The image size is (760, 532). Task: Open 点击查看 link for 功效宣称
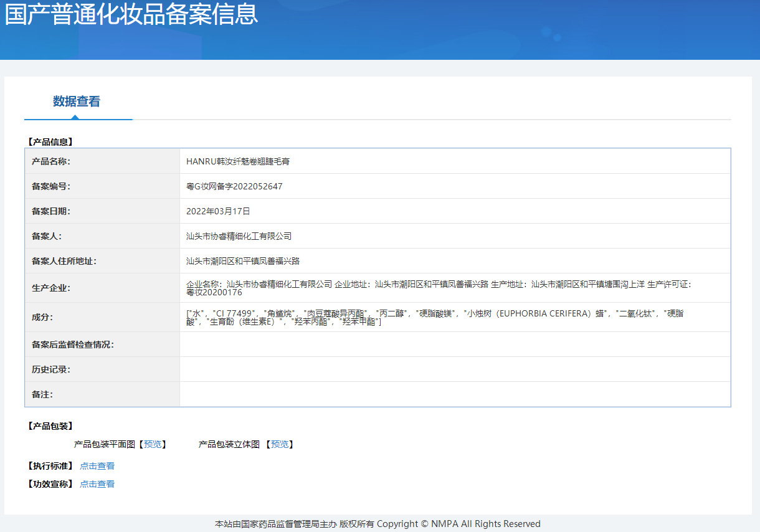point(97,484)
